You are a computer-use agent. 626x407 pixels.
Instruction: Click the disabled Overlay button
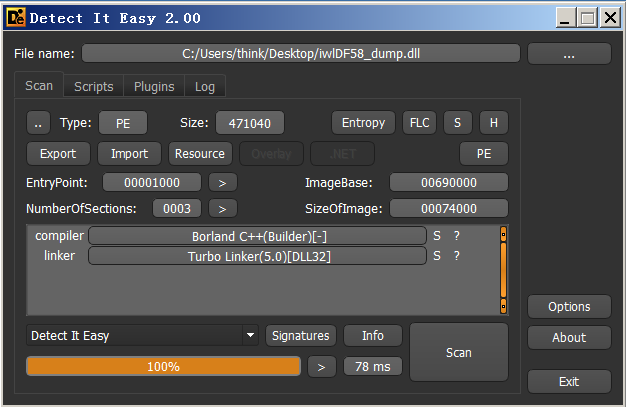click(271, 154)
